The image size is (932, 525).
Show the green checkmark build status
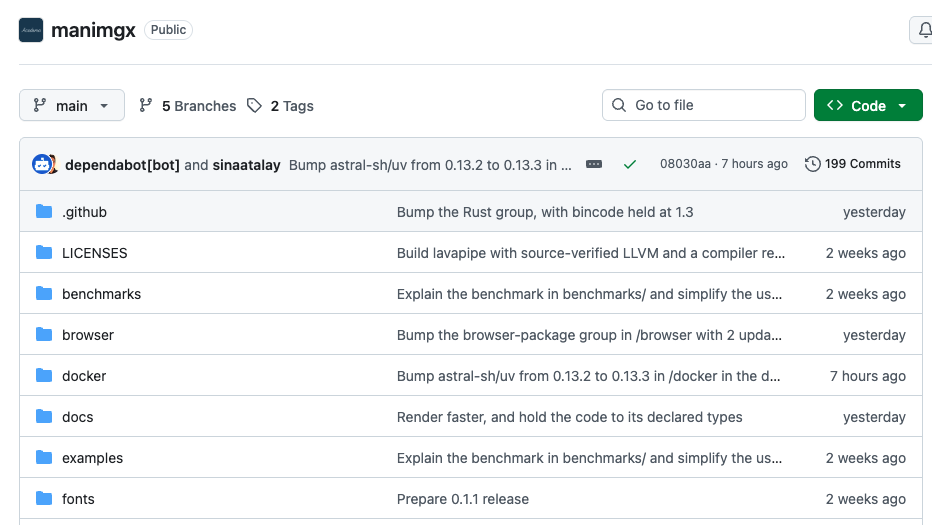(630, 164)
